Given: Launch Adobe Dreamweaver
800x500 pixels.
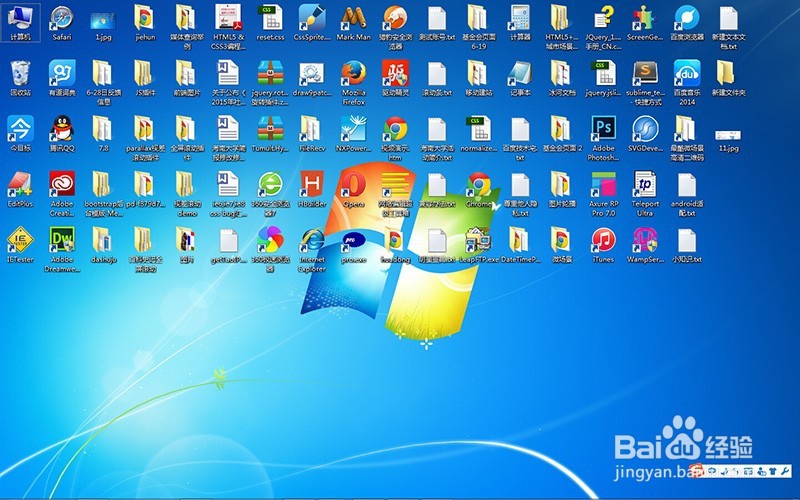Looking at the screenshot, I should pyautogui.click(x=62, y=249).
